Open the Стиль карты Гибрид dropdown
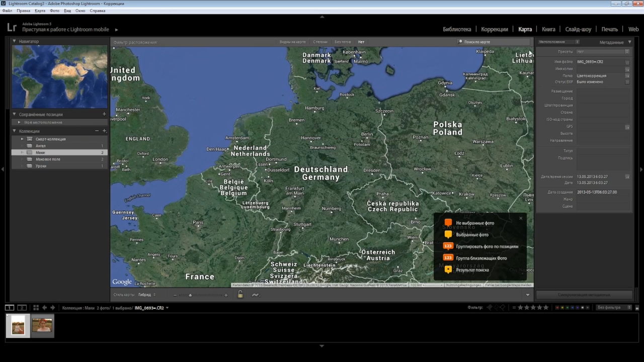644x362 pixels. tap(146, 295)
